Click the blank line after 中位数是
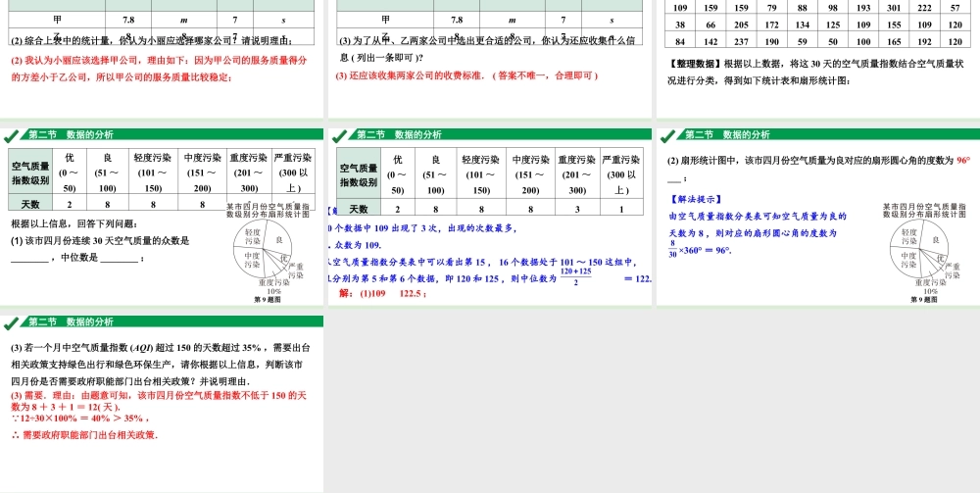The width and height of the screenshot is (980, 493). [119, 260]
